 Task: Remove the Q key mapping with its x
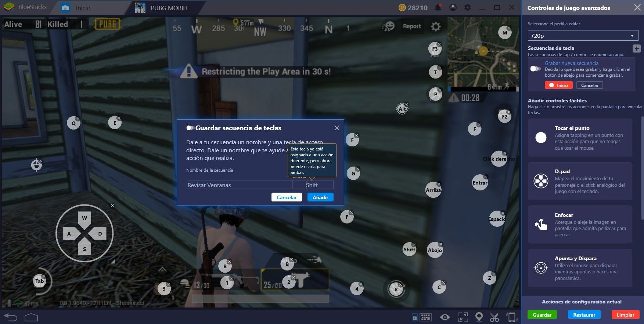tap(78, 119)
